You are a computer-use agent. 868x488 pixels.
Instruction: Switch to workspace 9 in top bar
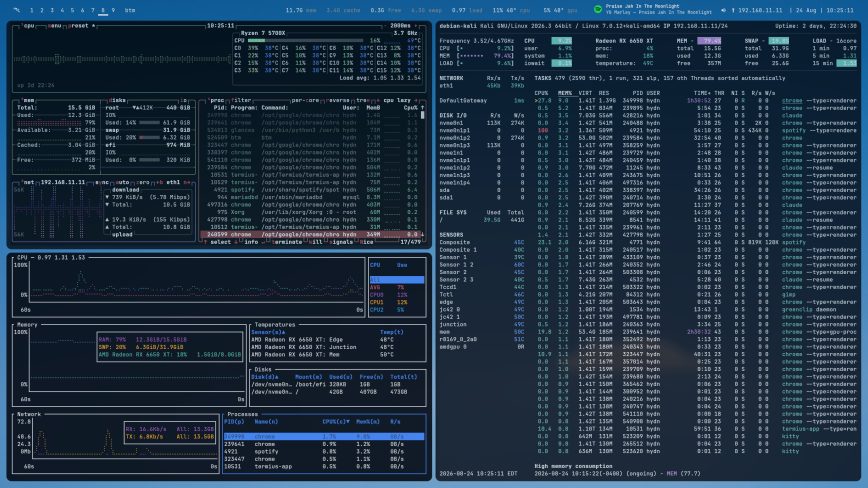pos(113,10)
